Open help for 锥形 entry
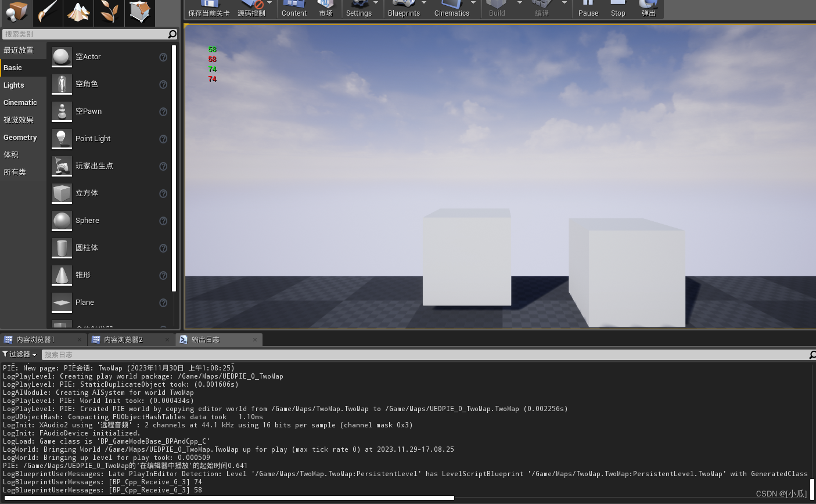This screenshot has width=816, height=504. tap(163, 275)
